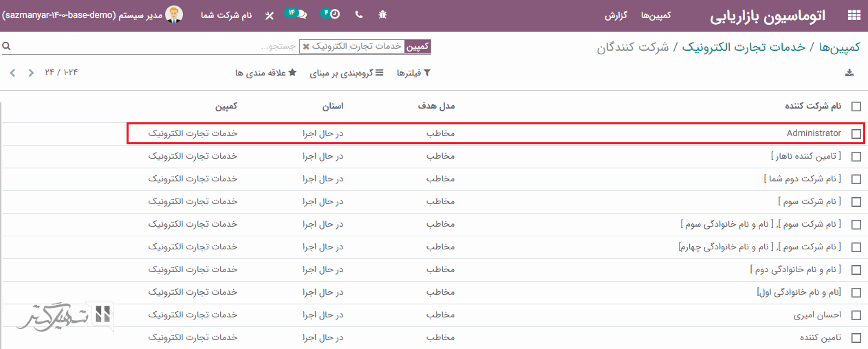
Task: Click the search magnifier icon
Action: (6, 47)
